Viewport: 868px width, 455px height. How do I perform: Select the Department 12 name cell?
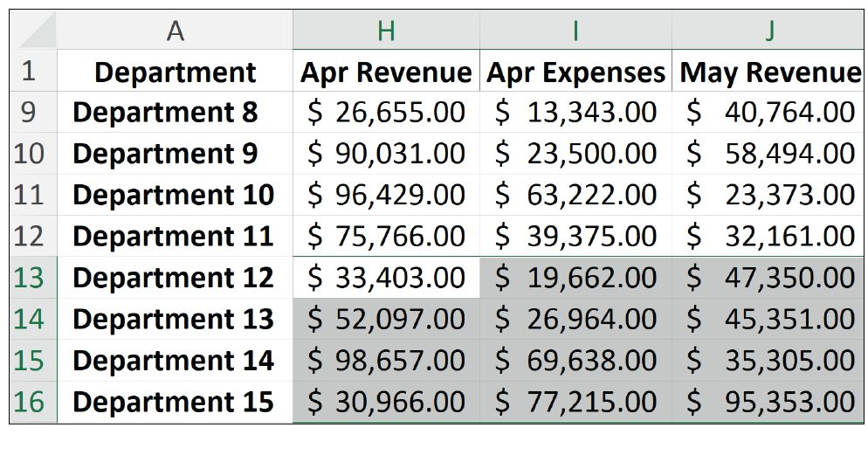pos(175,278)
